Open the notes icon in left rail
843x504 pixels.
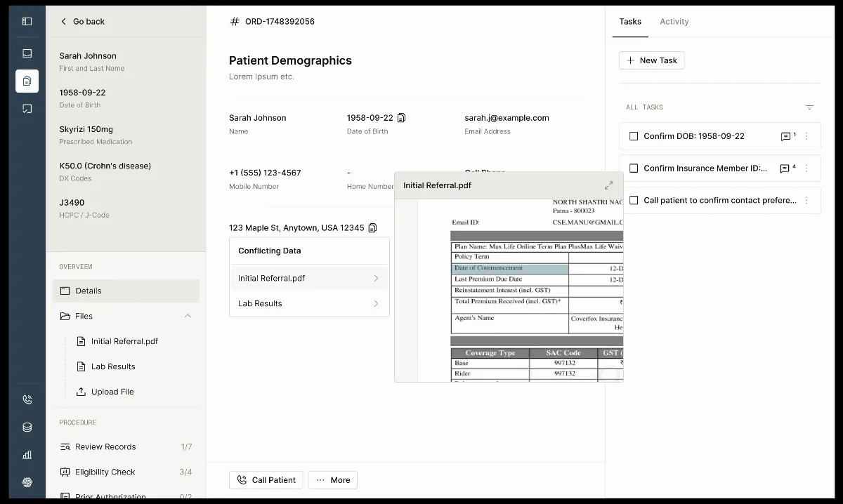27,109
